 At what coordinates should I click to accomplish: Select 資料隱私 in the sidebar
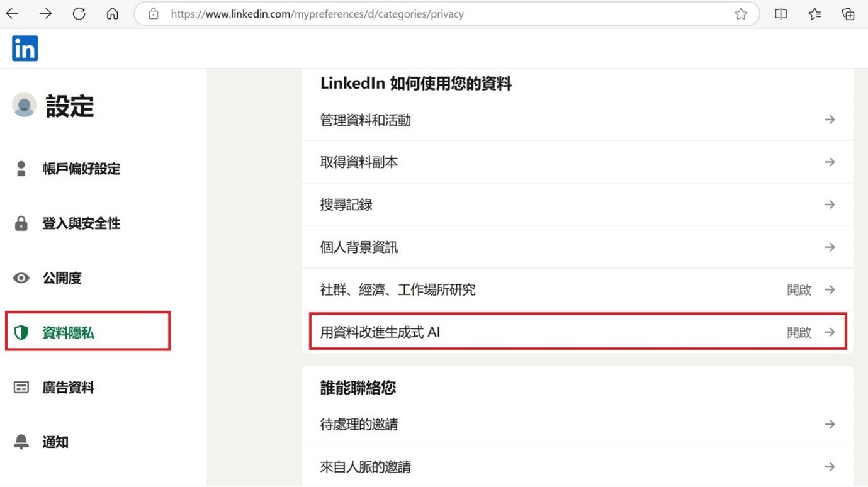pyautogui.click(x=68, y=332)
